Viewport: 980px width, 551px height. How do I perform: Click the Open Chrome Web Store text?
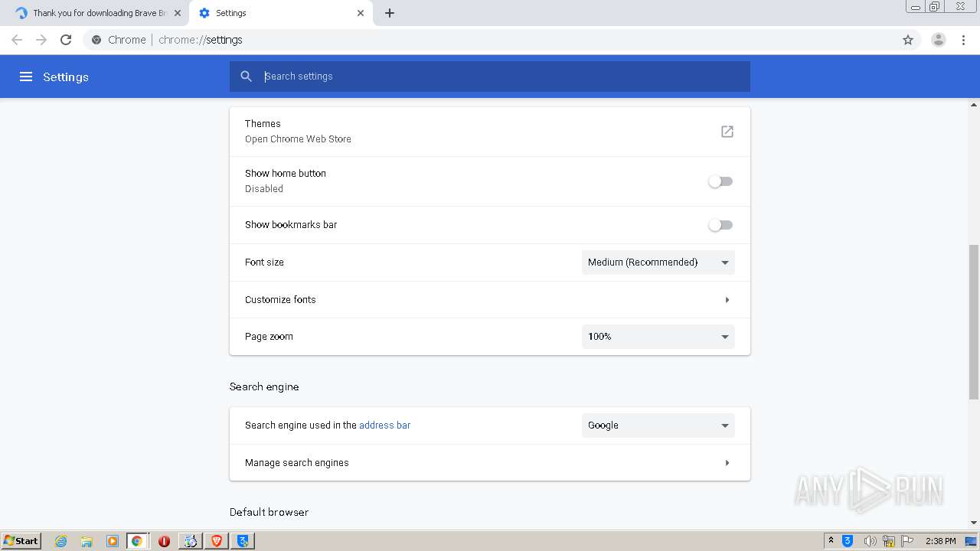click(x=298, y=139)
